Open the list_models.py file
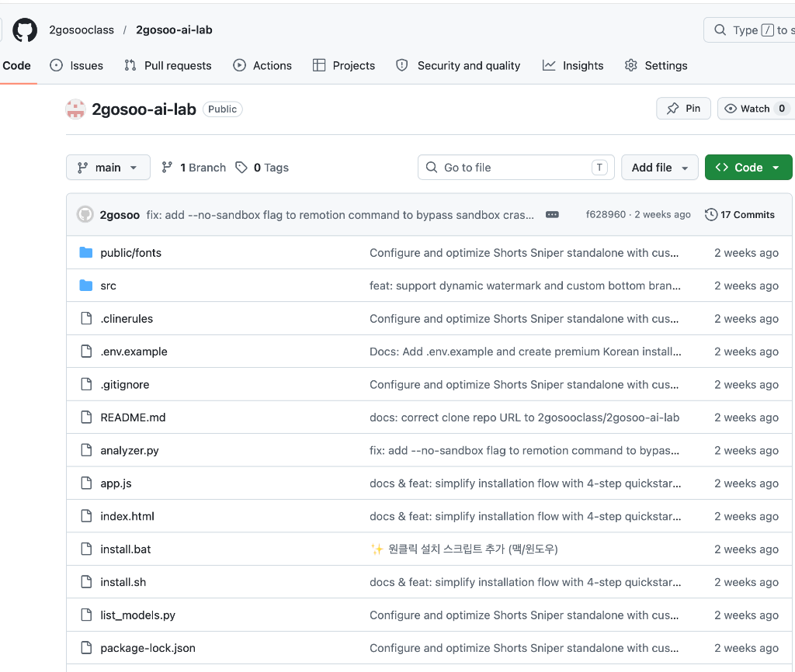This screenshot has width=795, height=672. click(138, 615)
